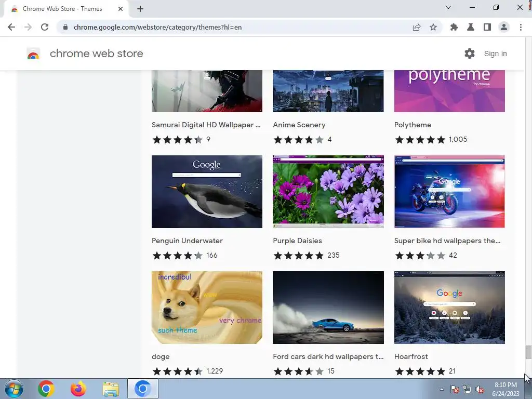
Task: Click the forward navigation arrow
Action: coord(28,27)
